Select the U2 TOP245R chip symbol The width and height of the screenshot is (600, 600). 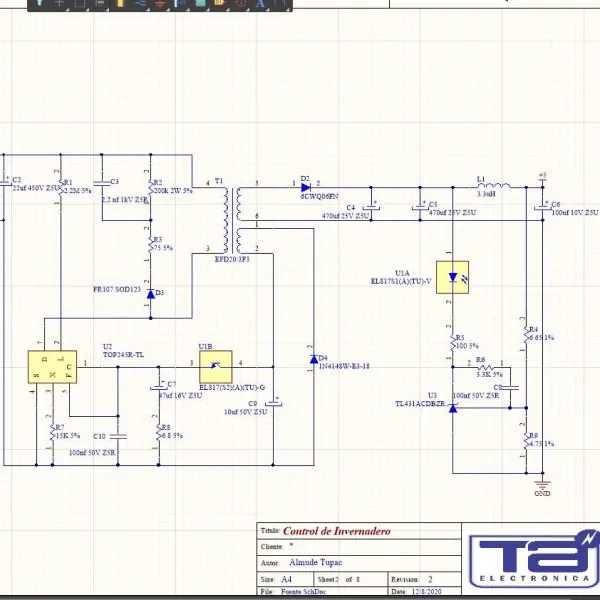pos(52,367)
